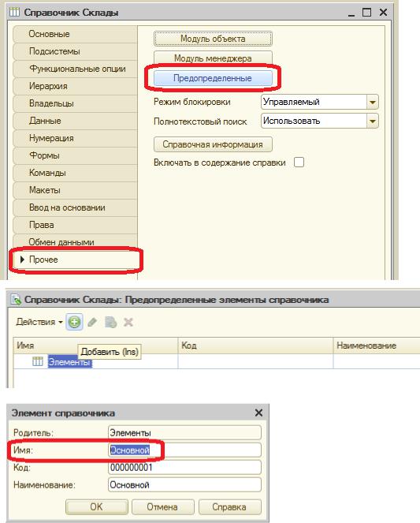This screenshot has width=420, height=523.
Task: Close the Справочник Склады window
Action: 384,13
